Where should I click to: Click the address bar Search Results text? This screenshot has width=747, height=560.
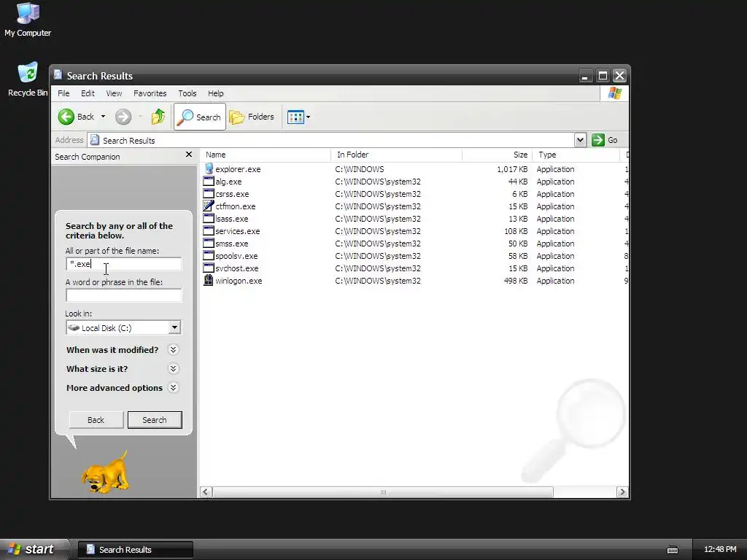coord(128,141)
